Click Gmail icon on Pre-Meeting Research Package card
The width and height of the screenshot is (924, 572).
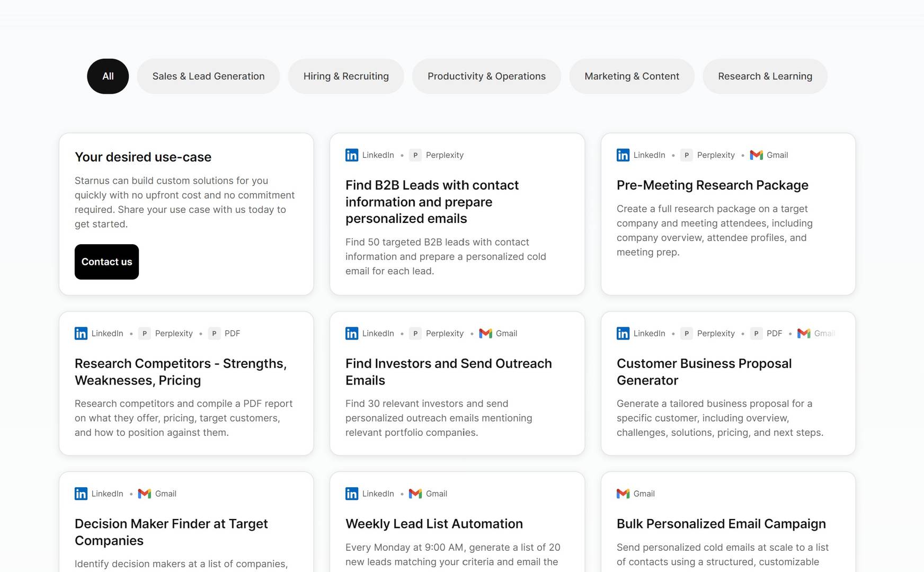(x=757, y=155)
